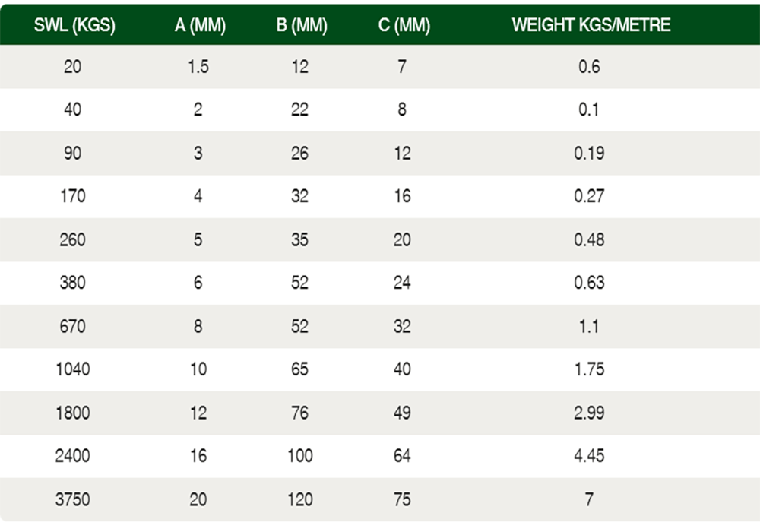Select the B value 65

tap(300, 369)
